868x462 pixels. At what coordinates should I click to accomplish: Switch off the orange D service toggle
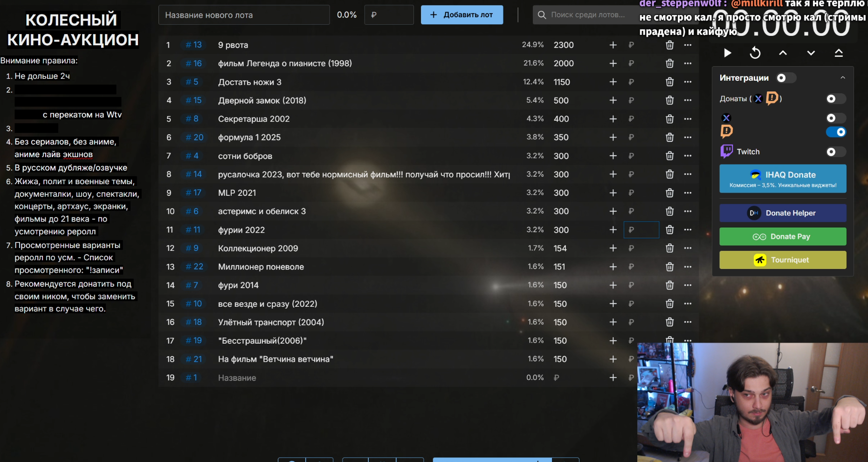click(x=835, y=132)
